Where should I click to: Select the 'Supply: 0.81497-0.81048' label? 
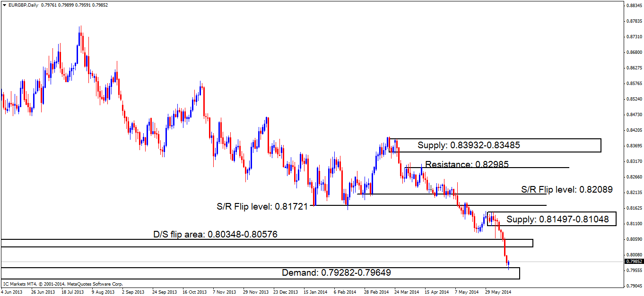pyautogui.click(x=557, y=220)
